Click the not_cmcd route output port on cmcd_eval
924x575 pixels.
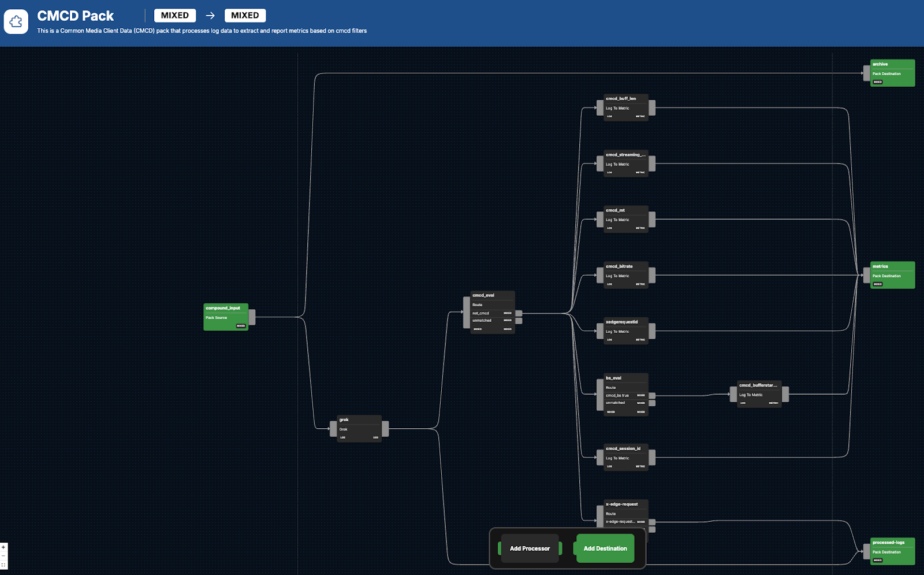[519, 313]
